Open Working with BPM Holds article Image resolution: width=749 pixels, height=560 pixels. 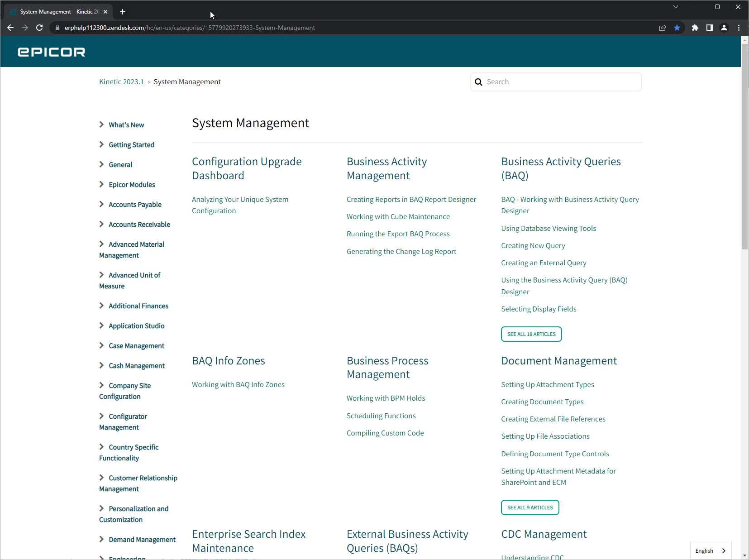[386, 398]
